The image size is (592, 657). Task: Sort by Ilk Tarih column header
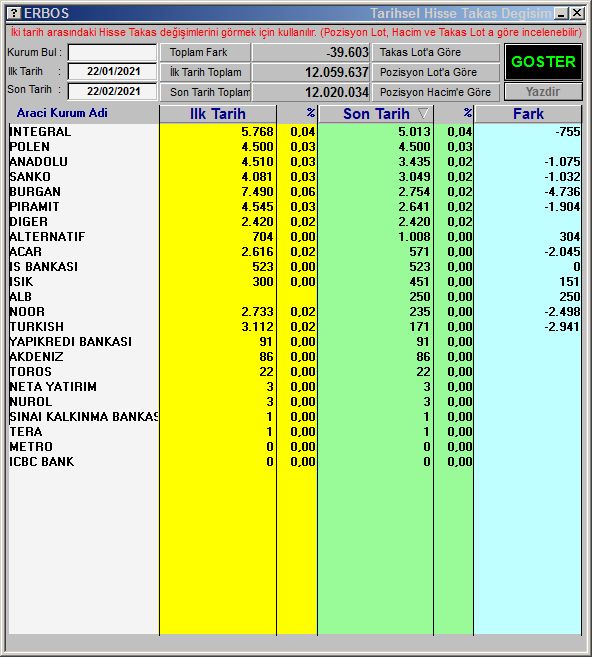[x=217, y=114]
